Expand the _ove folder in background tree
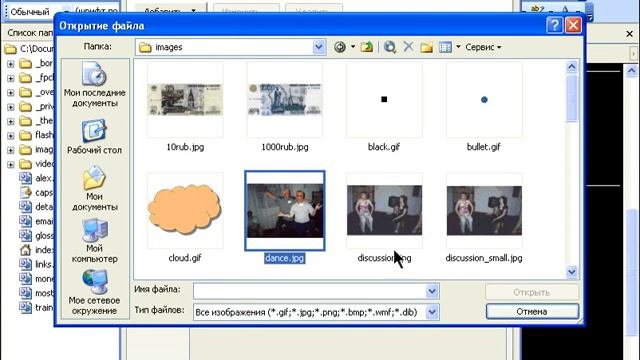This screenshot has height=360, width=640. click(11, 93)
